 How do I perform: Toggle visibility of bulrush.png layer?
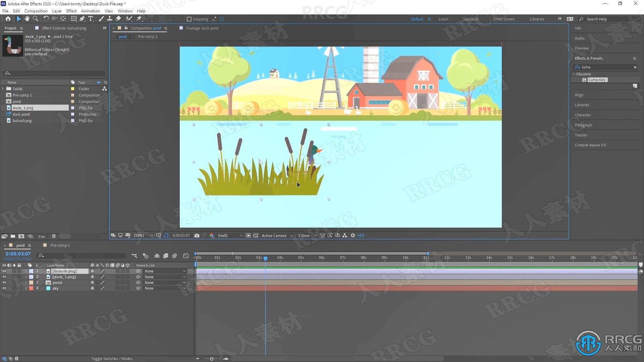[x=4, y=271]
